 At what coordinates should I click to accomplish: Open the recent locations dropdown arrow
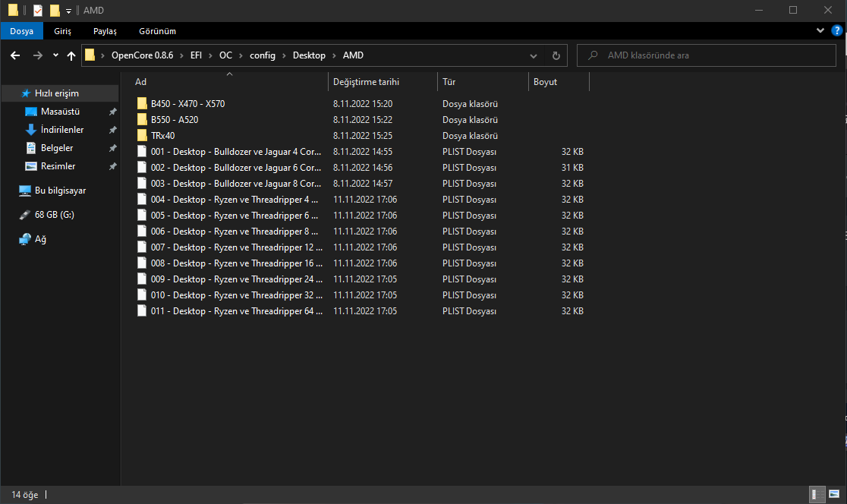click(55, 55)
